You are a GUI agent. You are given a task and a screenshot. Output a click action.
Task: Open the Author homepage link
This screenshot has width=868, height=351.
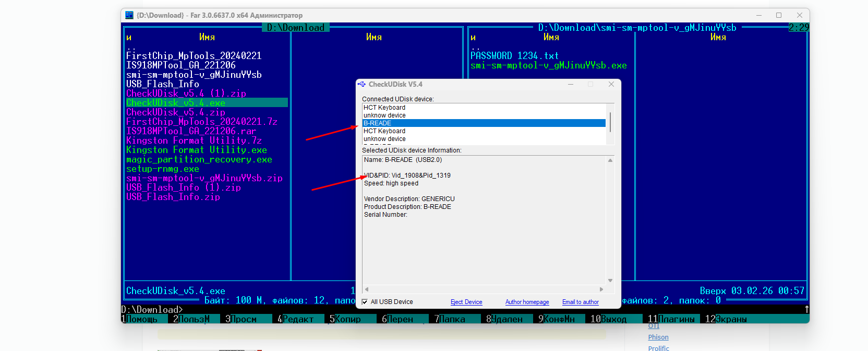(x=527, y=302)
